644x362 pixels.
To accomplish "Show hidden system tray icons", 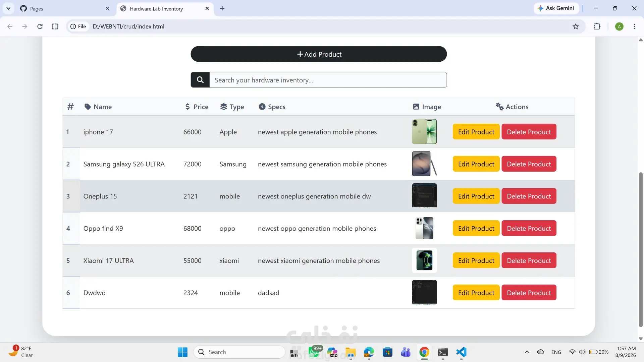I will (x=527, y=352).
